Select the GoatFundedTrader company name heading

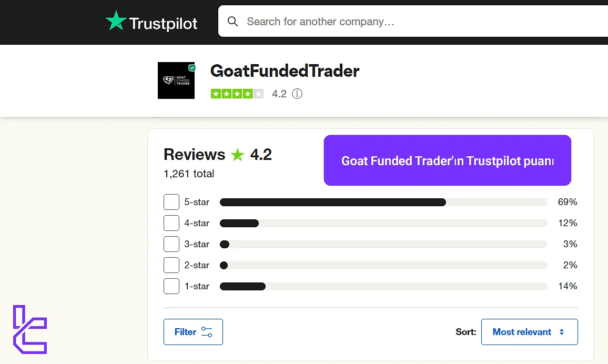pos(285,71)
